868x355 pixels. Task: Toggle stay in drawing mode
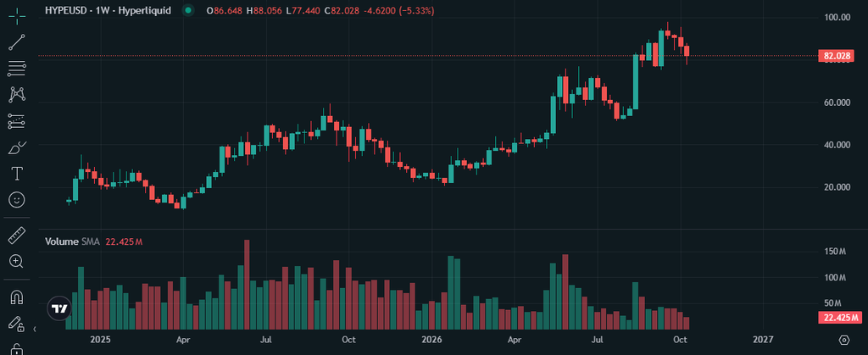point(17,324)
